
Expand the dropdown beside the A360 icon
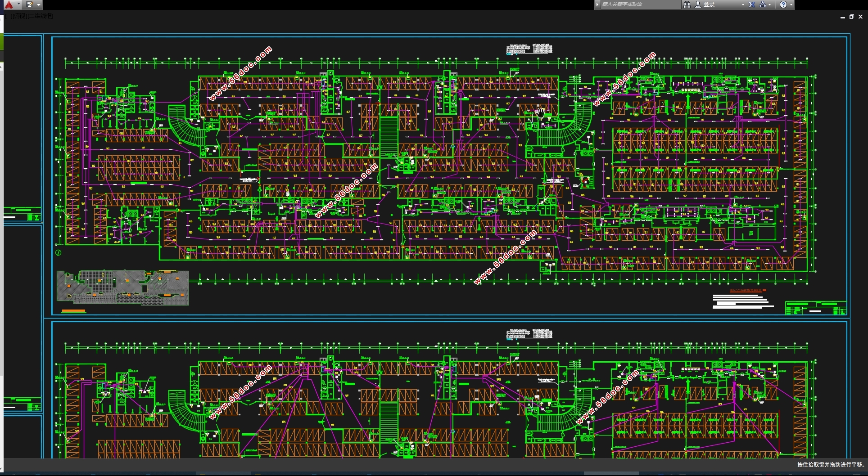point(770,4)
